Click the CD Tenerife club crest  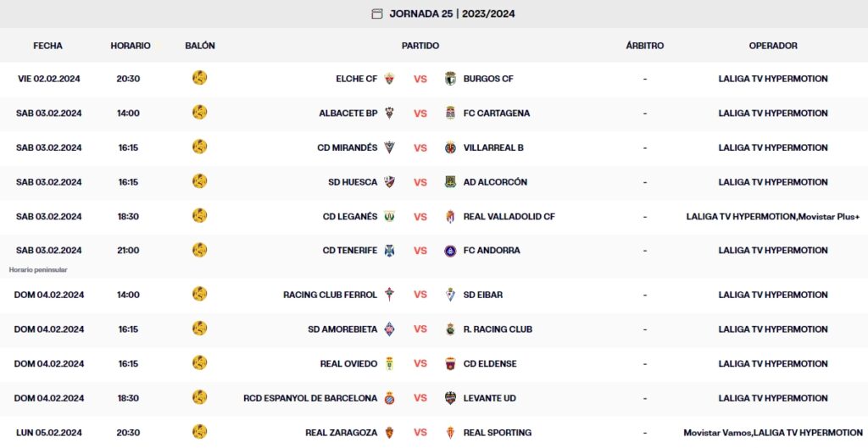click(390, 251)
